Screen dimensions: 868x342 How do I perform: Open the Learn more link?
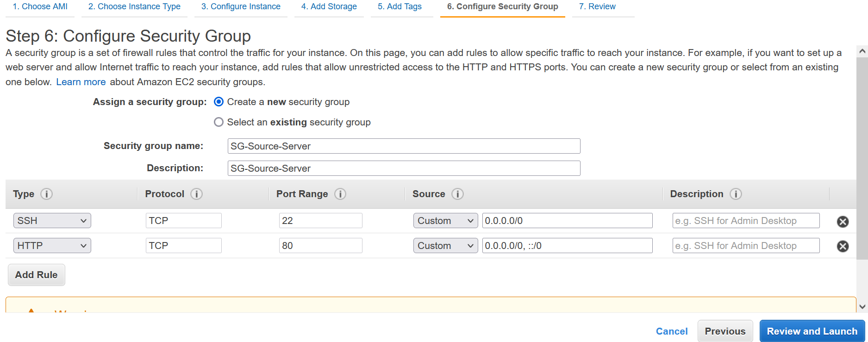pyautogui.click(x=81, y=82)
